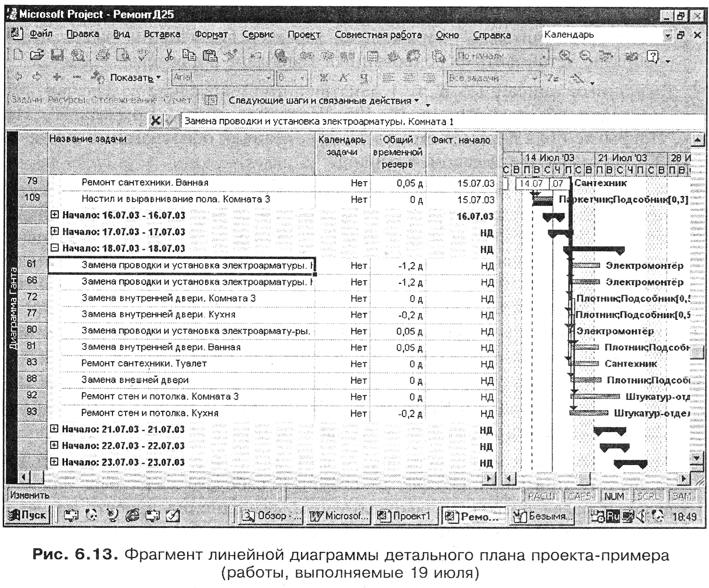Screen dimensions: 709x588
Task: Click the Zoom Out magnifier icon
Action: tap(586, 56)
